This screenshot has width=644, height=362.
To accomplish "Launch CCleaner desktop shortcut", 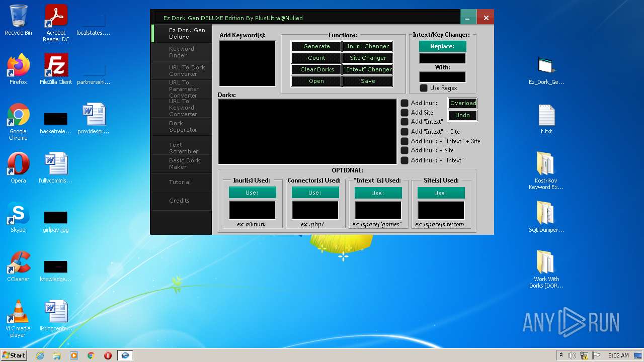I will click(x=18, y=266).
